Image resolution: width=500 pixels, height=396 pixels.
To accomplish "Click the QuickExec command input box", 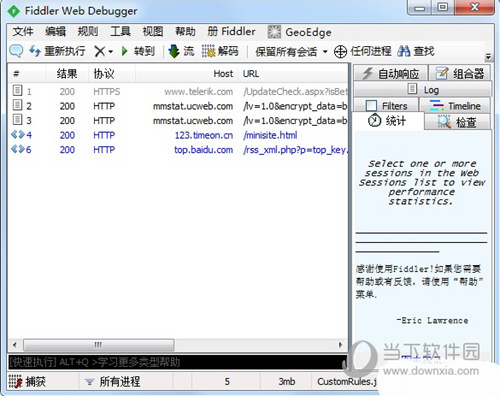I will [177, 362].
